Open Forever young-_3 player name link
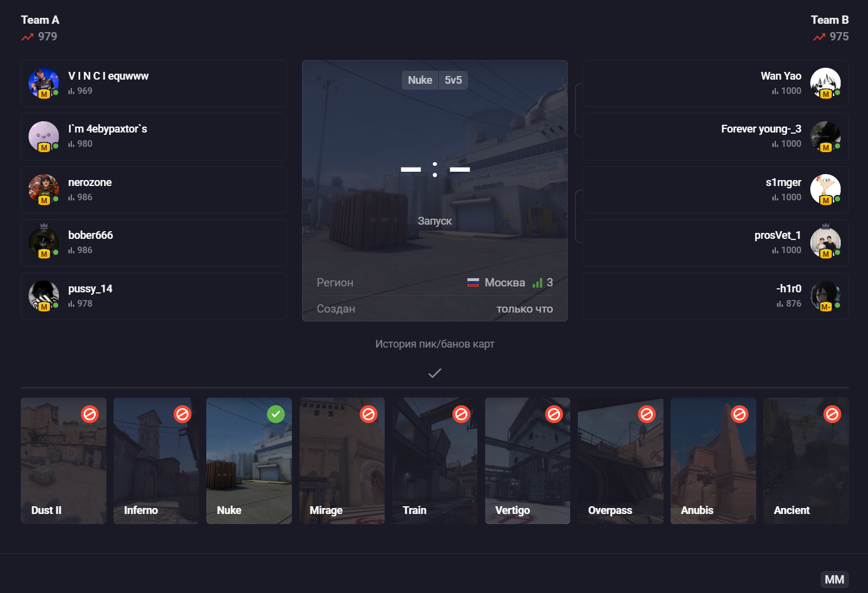This screenshot has height=593, width=868. 761,129
